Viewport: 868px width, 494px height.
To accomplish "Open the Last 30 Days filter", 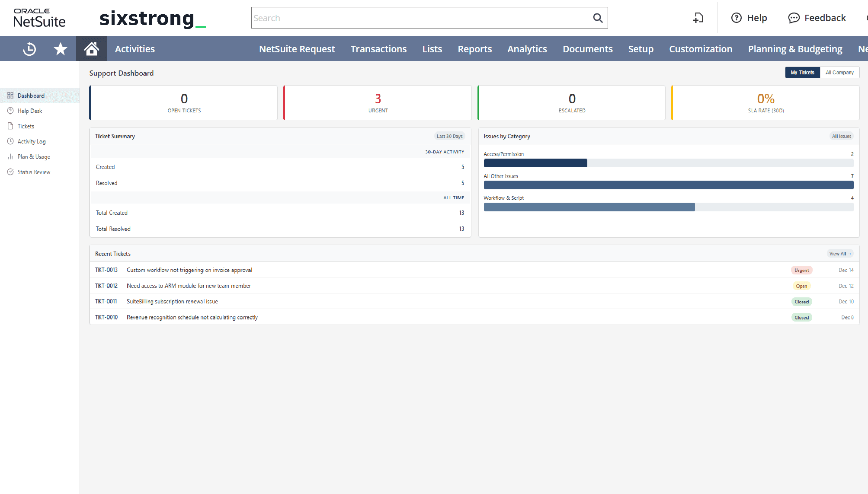I will pos(449,136).
